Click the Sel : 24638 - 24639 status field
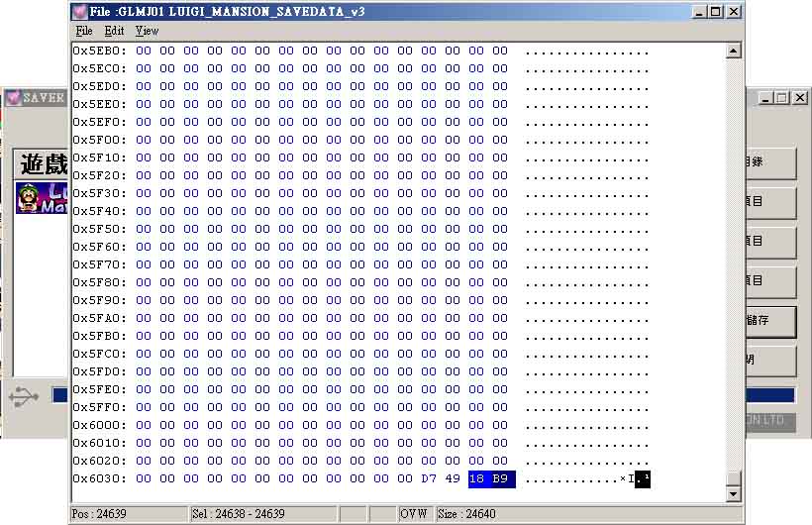 point(263,514)
